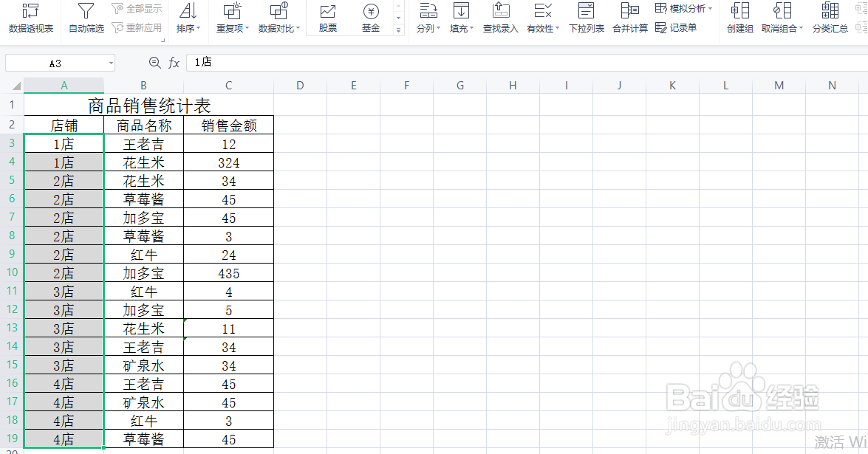868x454 pixels.
Task: Click the formula bar showing 1店
Action: tap(526, 63)
